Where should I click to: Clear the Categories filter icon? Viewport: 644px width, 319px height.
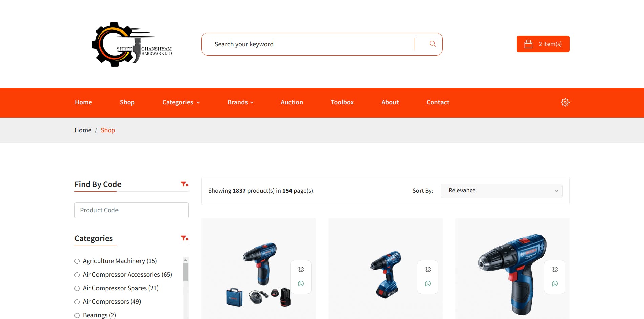pyautogui.click(x=185, y=238)
